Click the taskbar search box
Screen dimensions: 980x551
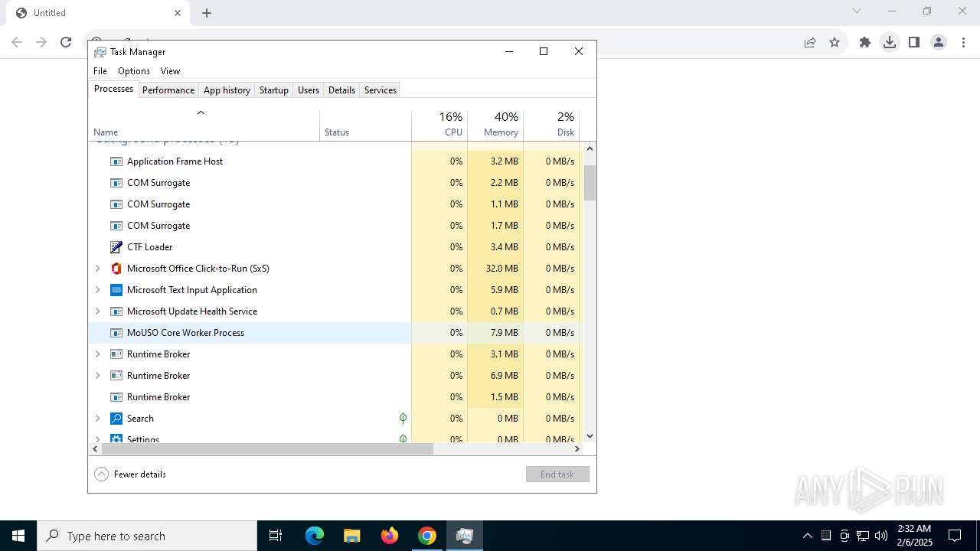pyautogui.click(x=147, y=536)
